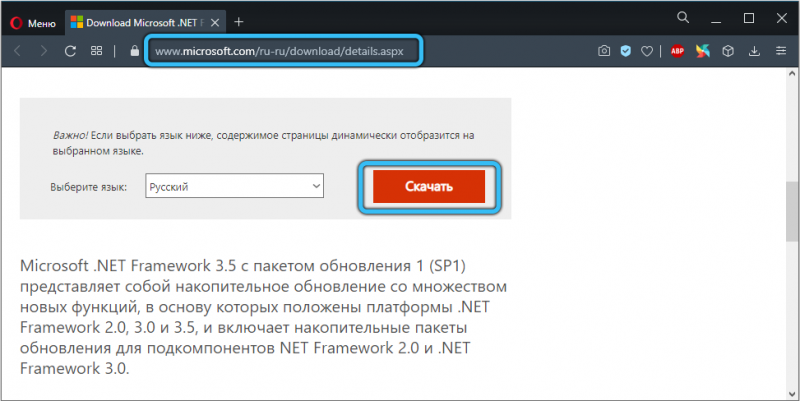800x401 pixels.
Task: Click the colorful pinwheel extension icon
Action: [x=703, y=51]
